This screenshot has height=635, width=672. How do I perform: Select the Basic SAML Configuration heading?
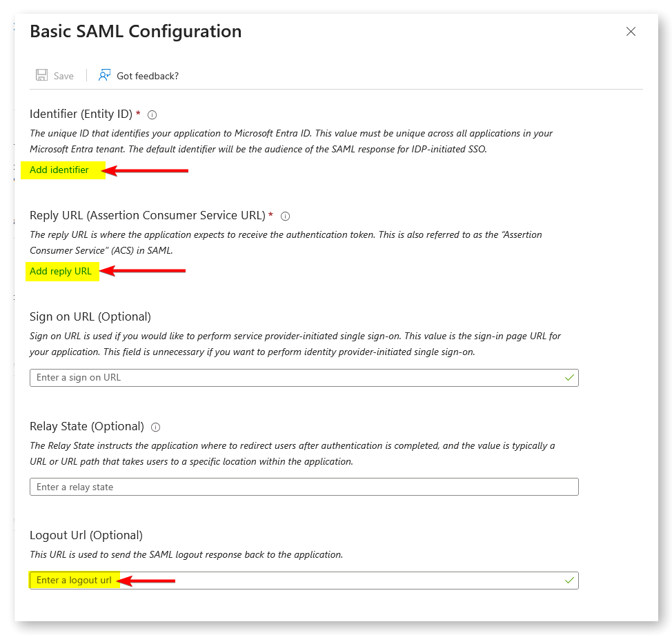pyautogui.click(x=135, y=32)
